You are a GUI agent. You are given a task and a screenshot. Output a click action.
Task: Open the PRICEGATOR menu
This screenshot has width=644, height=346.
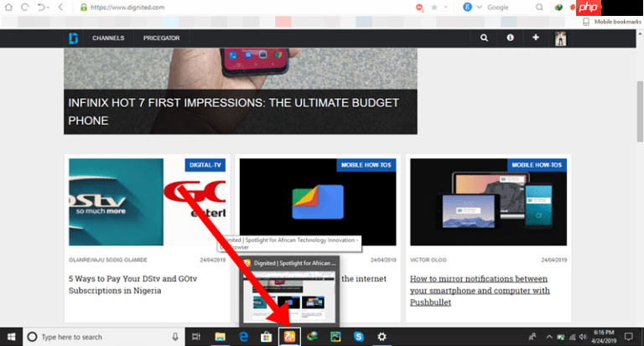click(x=161, y=39)
